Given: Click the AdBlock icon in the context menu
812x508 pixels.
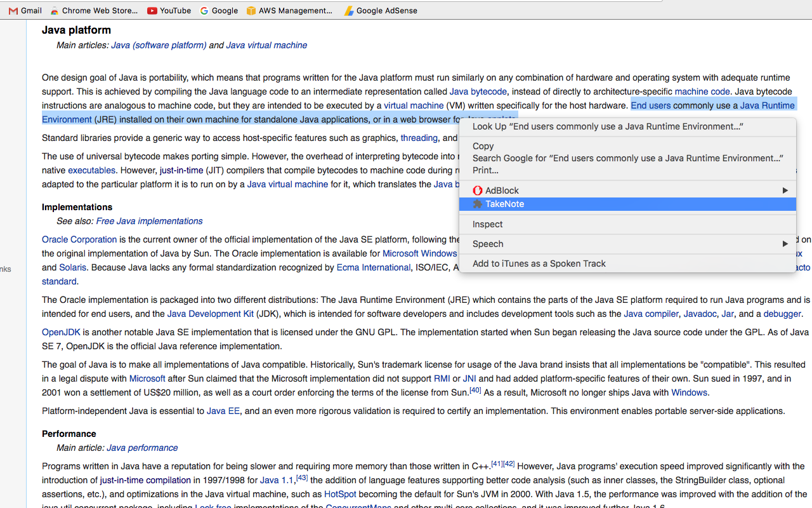Looking at the screenshot, I should coord(478,189).
